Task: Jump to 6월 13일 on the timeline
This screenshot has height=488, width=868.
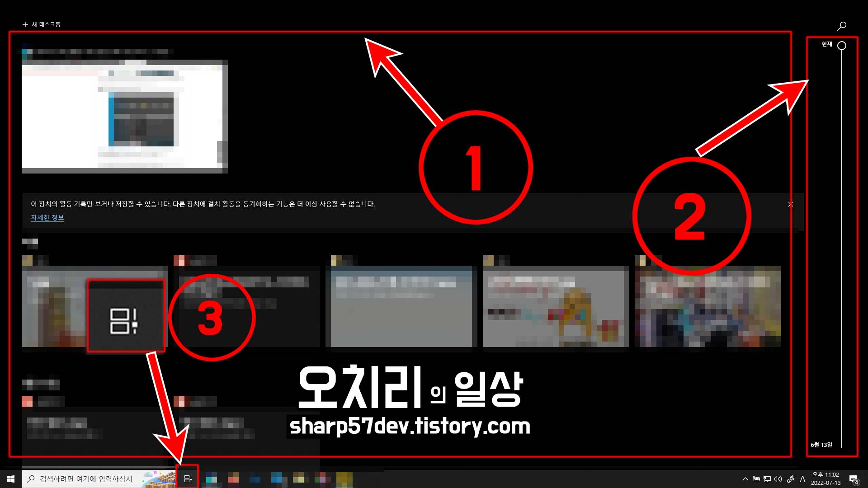Action: [821, 445]
